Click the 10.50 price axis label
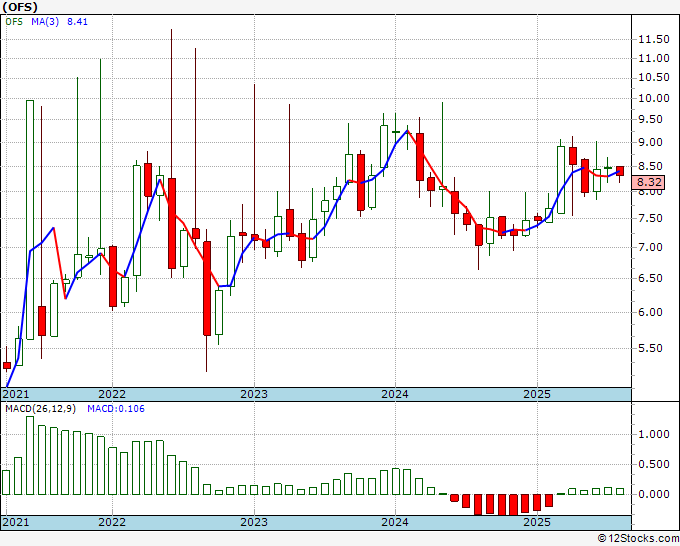The height and width of the screenshot is (546, 680). coord(654,78)
